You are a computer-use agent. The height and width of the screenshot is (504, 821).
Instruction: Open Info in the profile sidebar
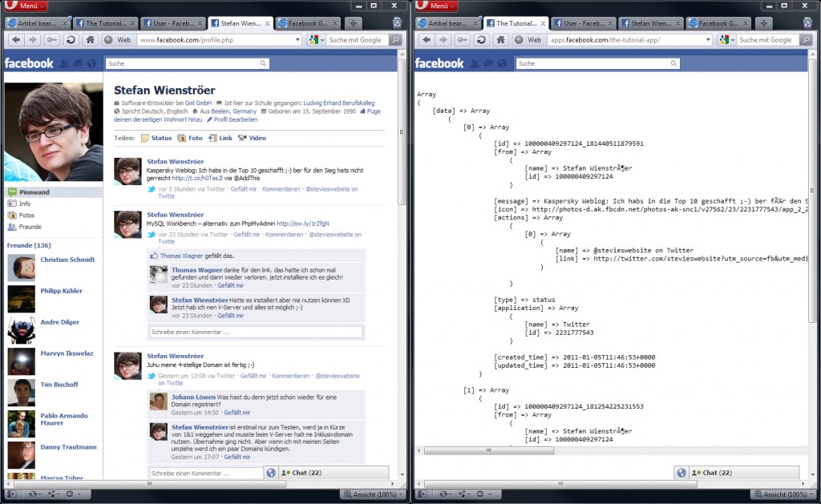point(25,204)
